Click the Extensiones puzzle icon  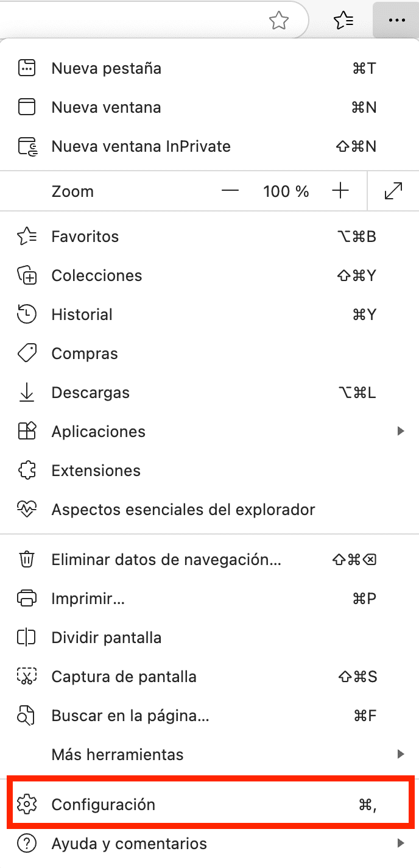point(27,471)
